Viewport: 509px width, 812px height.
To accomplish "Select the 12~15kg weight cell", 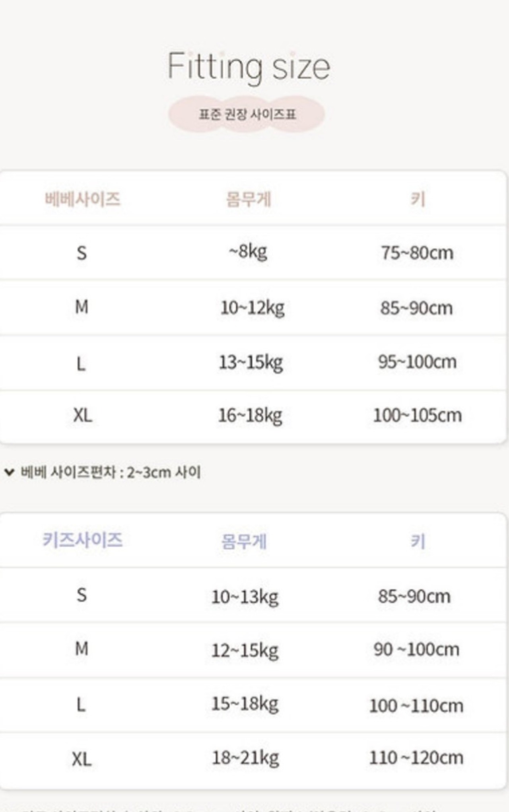I will (245, 651).
